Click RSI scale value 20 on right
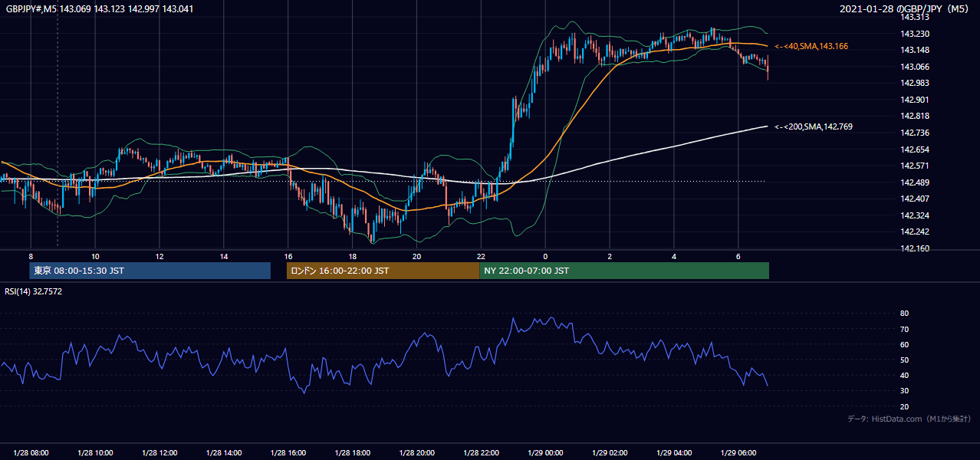Screen dimensions: 980x460 click(905, 406)
